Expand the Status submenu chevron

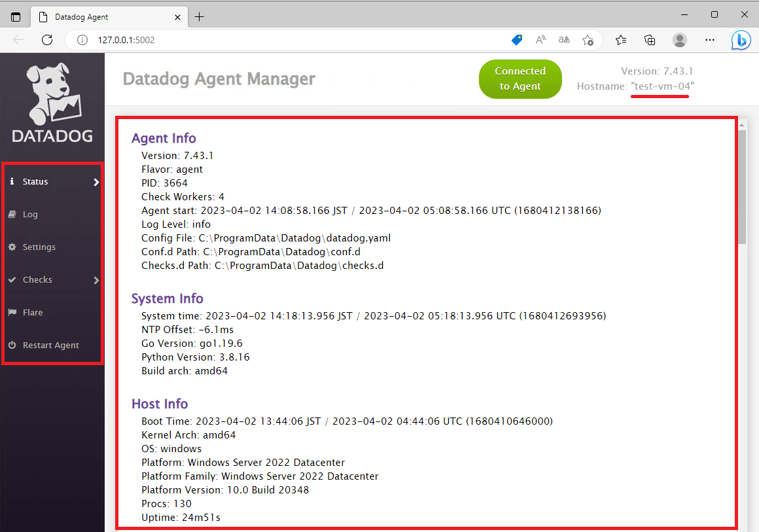[x=96, y=182]
